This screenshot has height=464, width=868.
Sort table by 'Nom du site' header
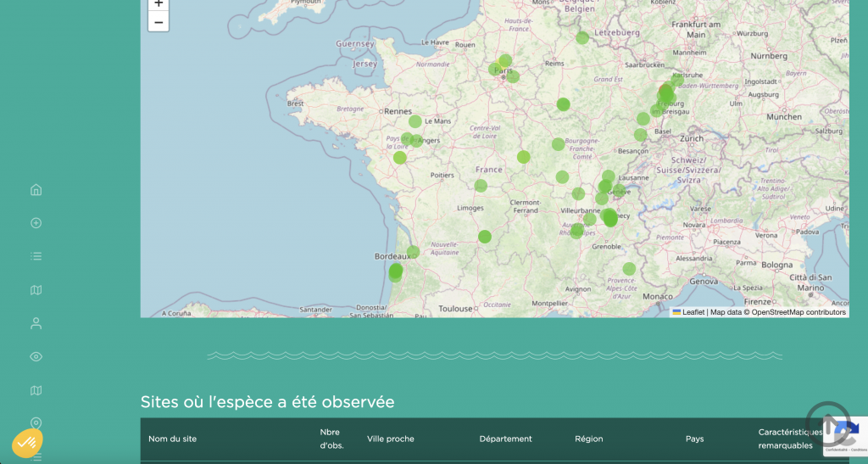[172, 439]
